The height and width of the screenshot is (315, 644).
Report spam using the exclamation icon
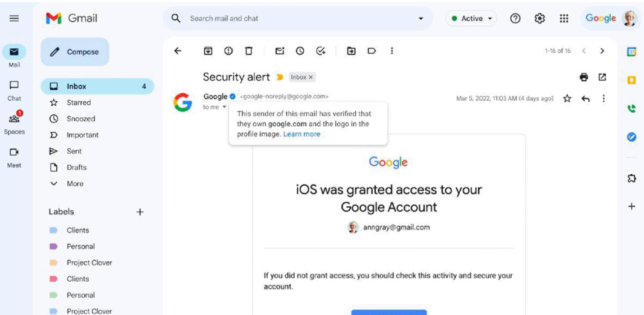pyautogui.click(x=228, y=51)
